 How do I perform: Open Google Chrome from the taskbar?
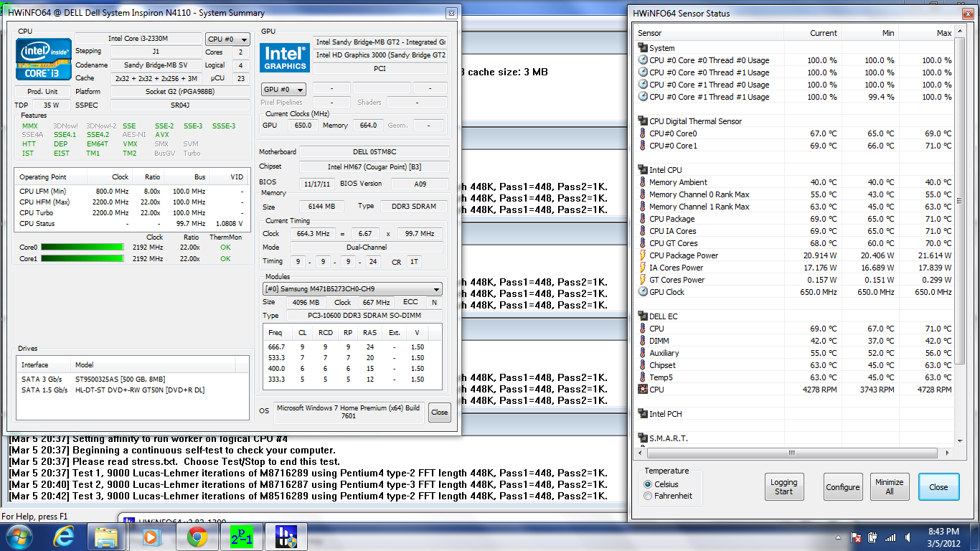(198, 537)
